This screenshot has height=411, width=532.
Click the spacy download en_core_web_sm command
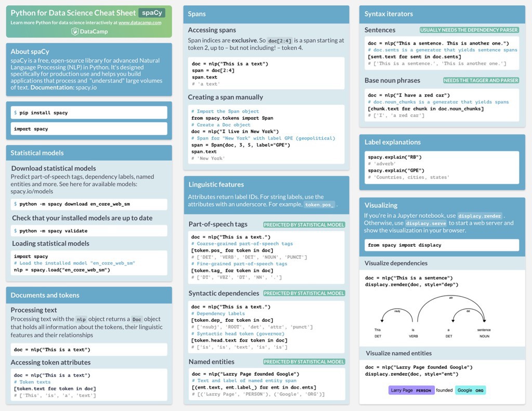89,204
